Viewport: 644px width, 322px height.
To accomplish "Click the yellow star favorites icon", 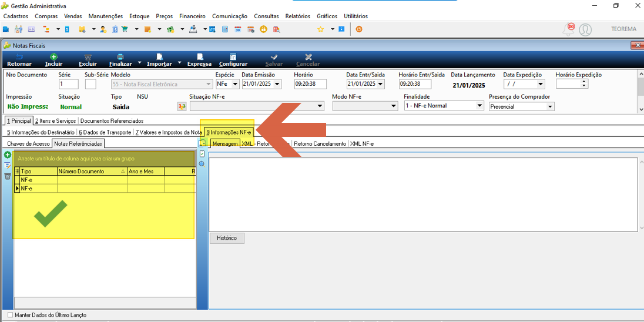I will (321, 29).
